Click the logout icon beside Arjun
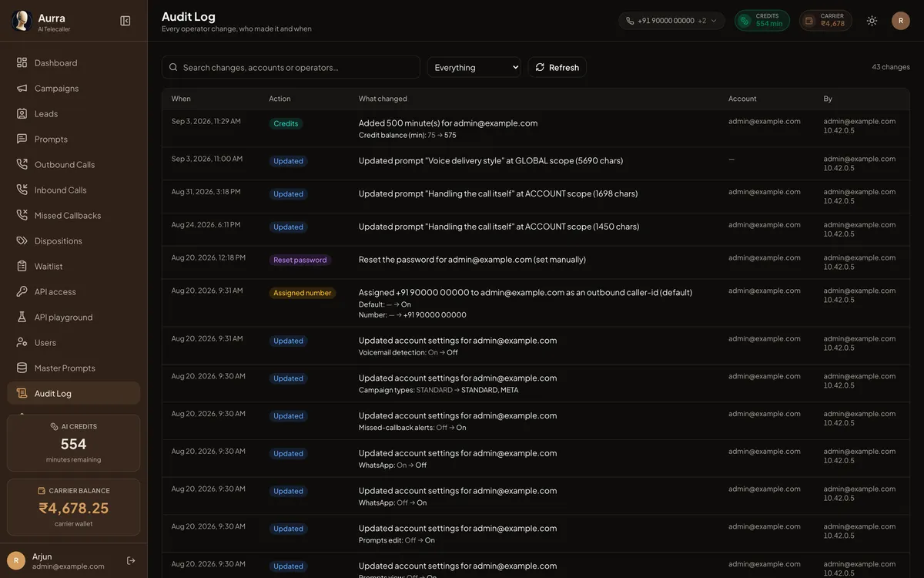 131,560
